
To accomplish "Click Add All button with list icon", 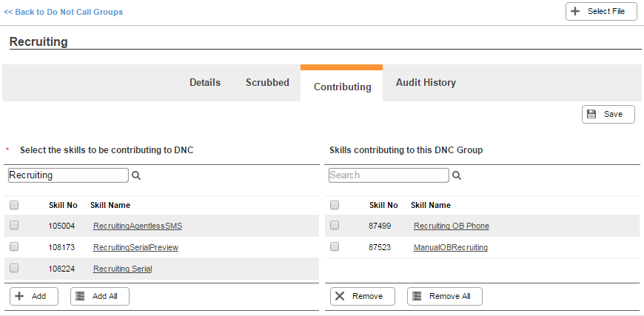I will click(100, 296).
